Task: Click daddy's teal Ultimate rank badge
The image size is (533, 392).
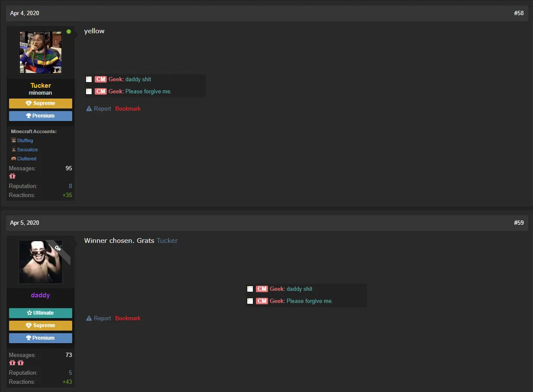Action: pyautogui.click(x=41, y=313)
